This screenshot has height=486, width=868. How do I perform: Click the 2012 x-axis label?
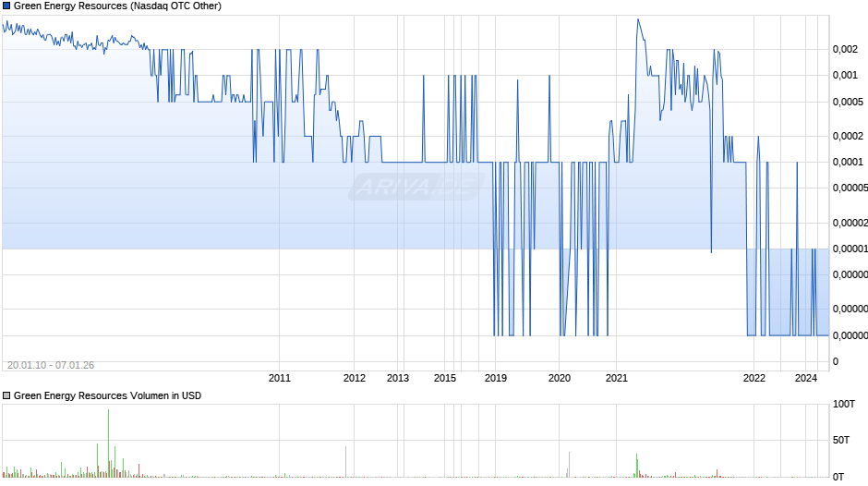click(x=355, y=378)
